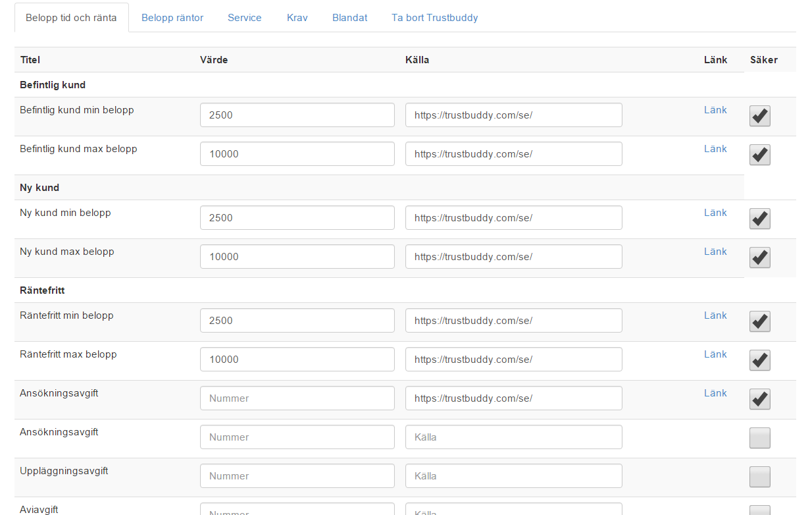Open the Service tab
This screenshot has height=515, width=812.
[x=245, y=18]
